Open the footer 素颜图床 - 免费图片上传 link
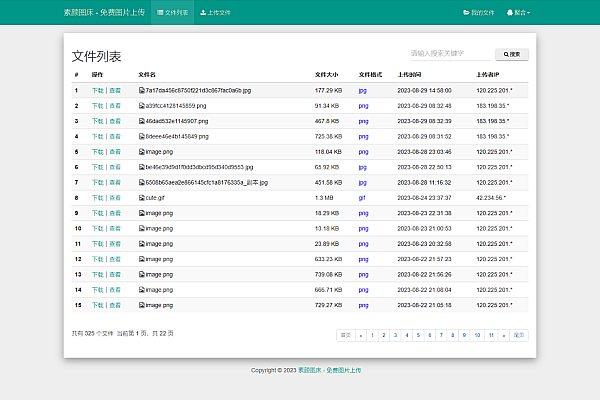Viewport: 600px width, 400px height. pyautogui.click(x=329, y=370)
